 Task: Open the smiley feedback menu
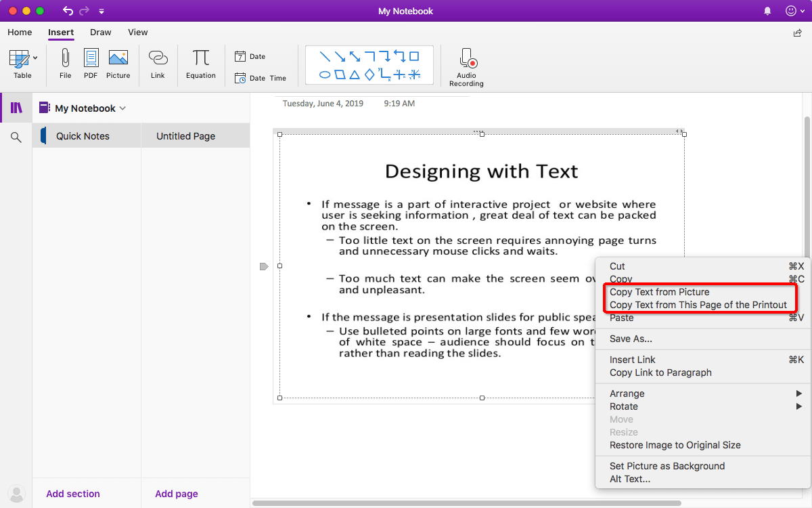pyautogui.click(x=794, y=11)
